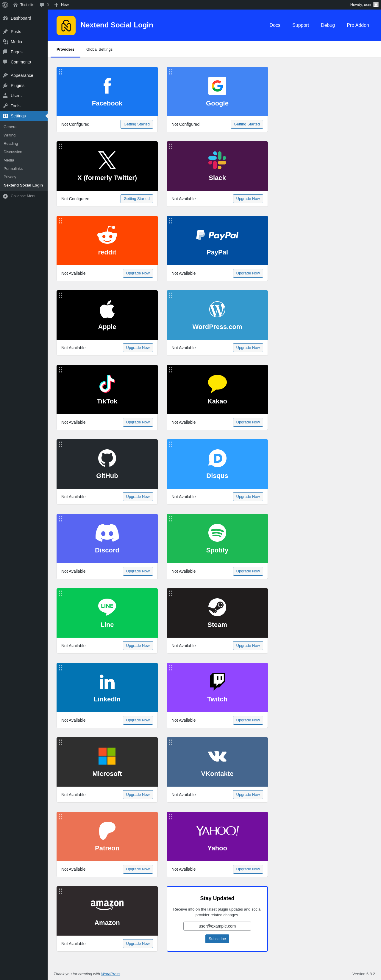Image resolution: width=381 pixels, height=980 pixels.
Task: Click comments bubble in admin bar
Action: pyautogui.click(x=44, y=4)
